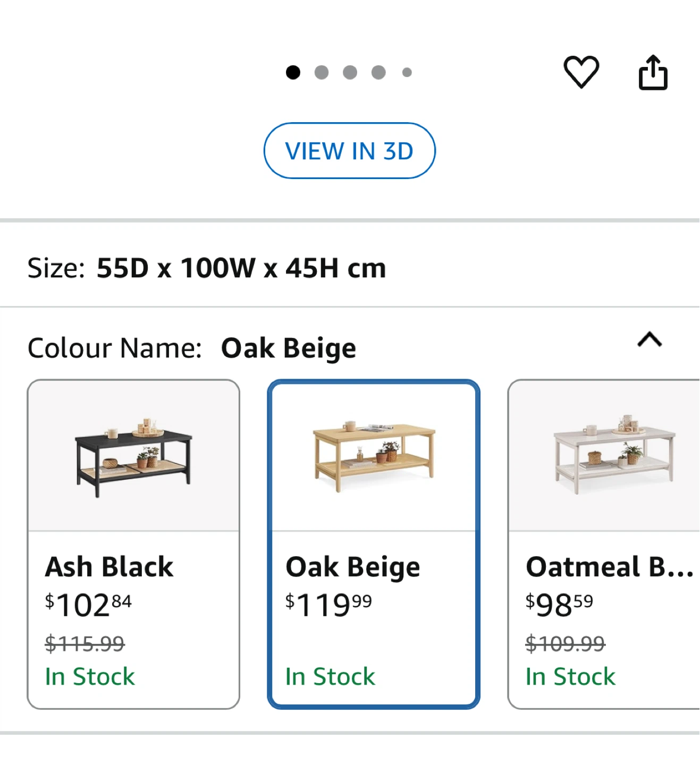Tap the share icon
700x765 pixels.
653,72
